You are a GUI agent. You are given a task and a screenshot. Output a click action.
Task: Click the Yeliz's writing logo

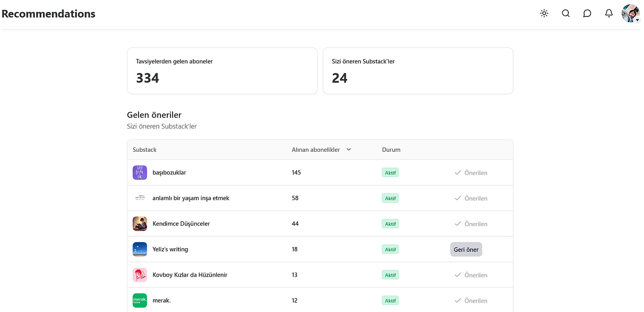pyautogui.click(x=140, y=249)
